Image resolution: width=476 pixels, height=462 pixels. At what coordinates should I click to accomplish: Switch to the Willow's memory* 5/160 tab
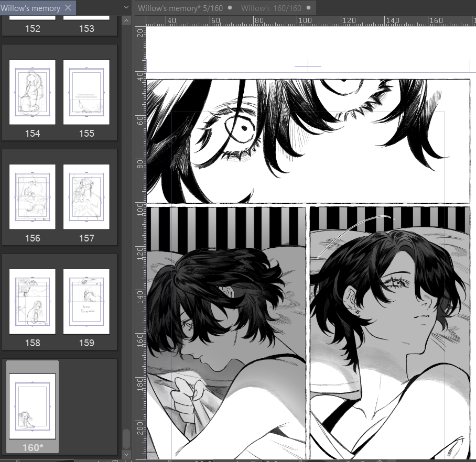(x=179, y=8)
